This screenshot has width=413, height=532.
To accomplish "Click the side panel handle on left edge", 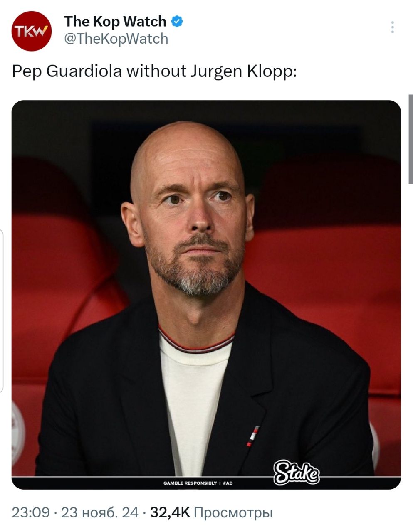I will (x=2, y=310).
